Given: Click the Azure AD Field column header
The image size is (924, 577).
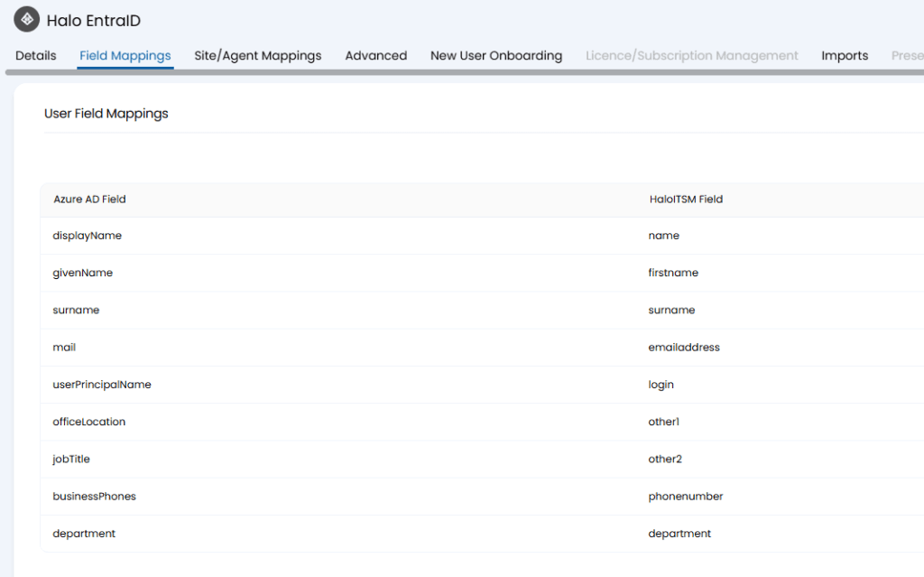Looking at the screenshot, I should [89, 200].
